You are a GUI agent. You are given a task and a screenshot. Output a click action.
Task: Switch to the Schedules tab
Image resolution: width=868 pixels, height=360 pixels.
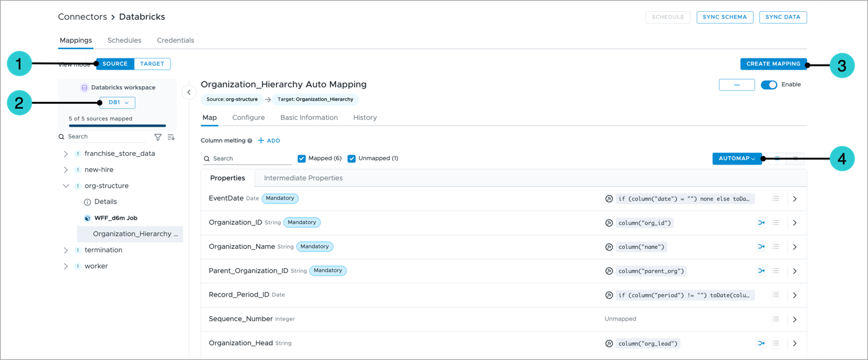(124, 40)
